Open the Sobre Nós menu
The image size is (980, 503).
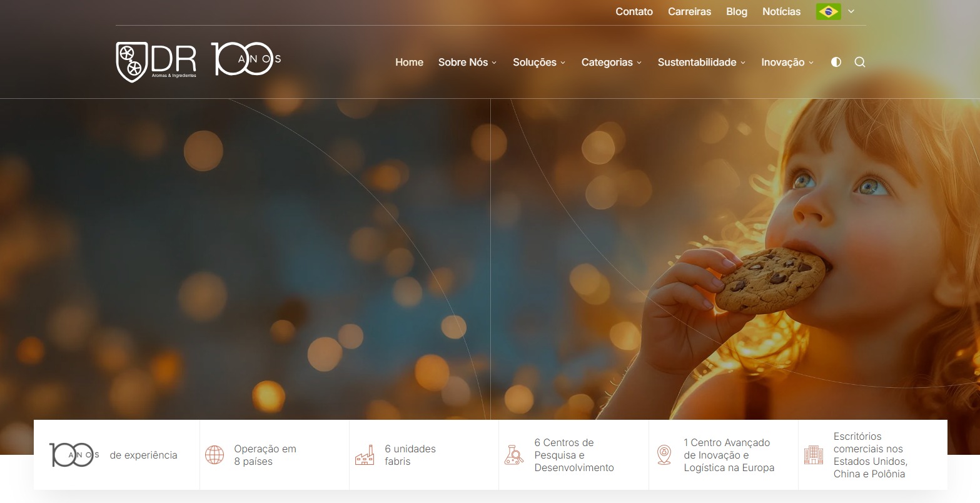click(463, 62)
